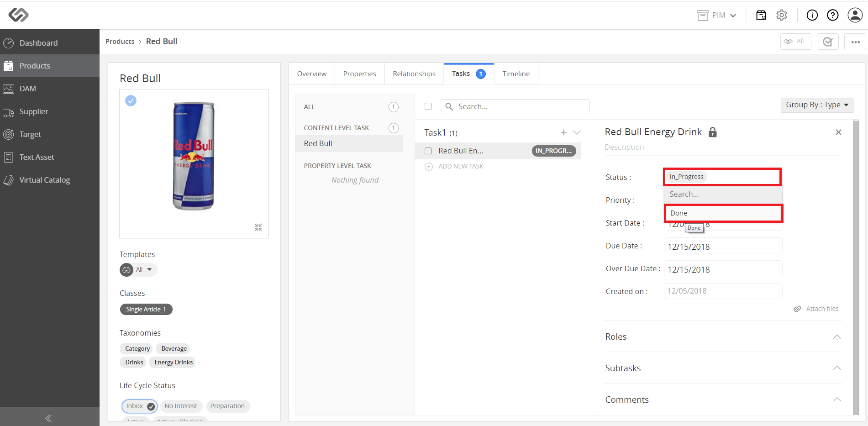
Task: Choose Done from the status list
Action: [723, 213]
